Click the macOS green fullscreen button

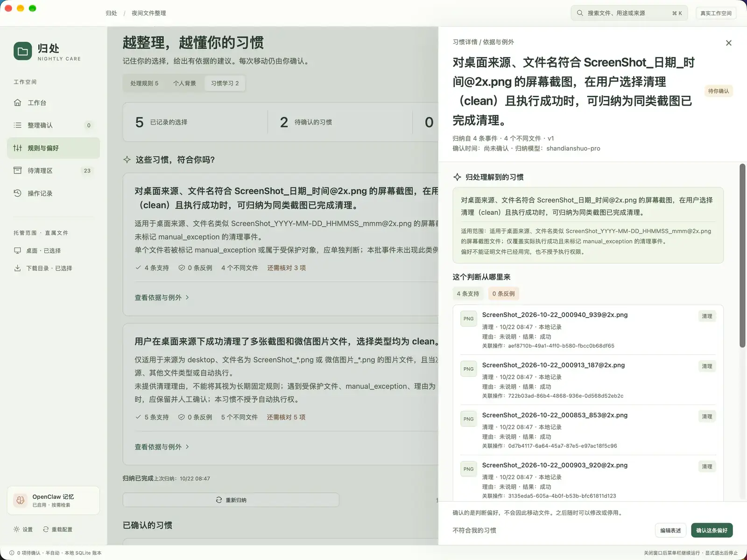click(x=32, y=8)
